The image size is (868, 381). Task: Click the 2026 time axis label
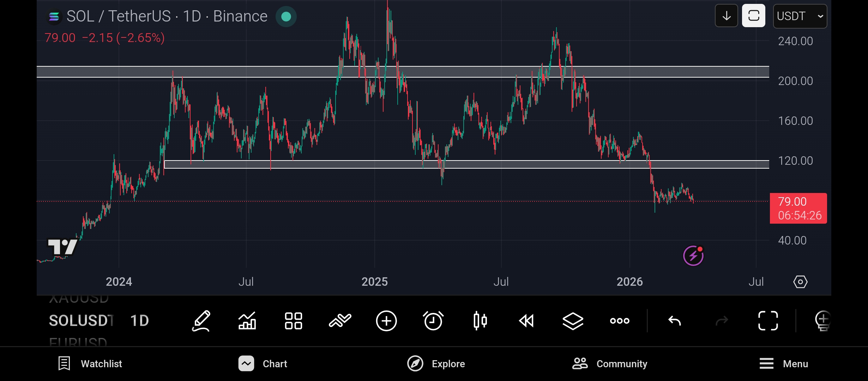coord(630,282)
